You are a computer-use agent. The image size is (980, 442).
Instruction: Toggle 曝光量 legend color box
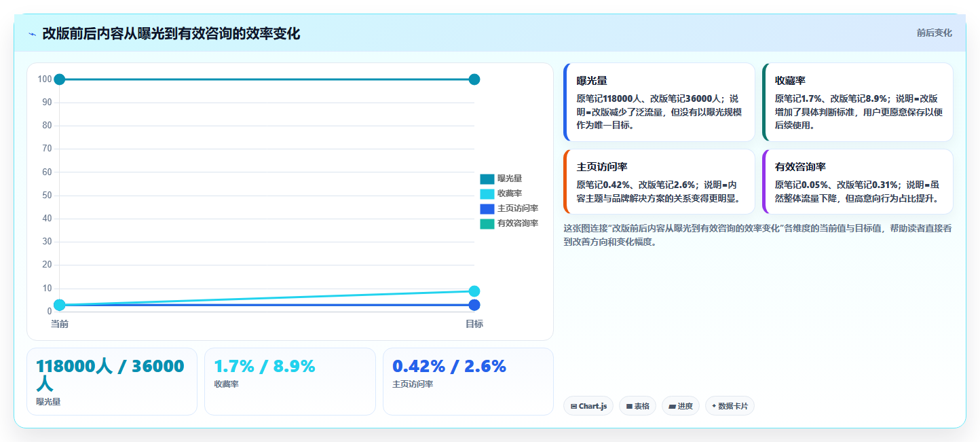[487, 179]
